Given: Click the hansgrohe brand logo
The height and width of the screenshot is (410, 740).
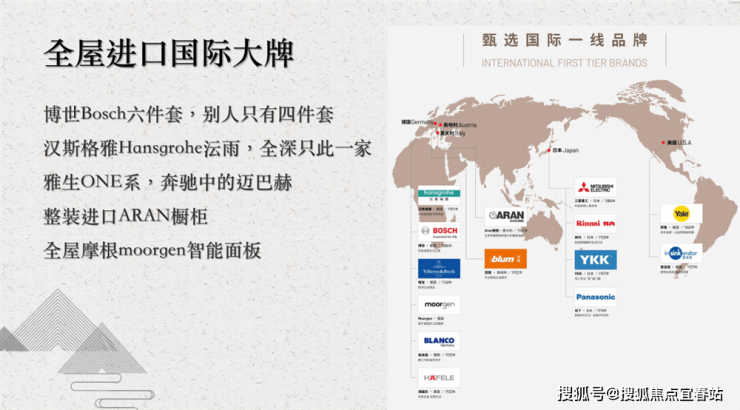Looking at the screenshot, I should 439,195.
